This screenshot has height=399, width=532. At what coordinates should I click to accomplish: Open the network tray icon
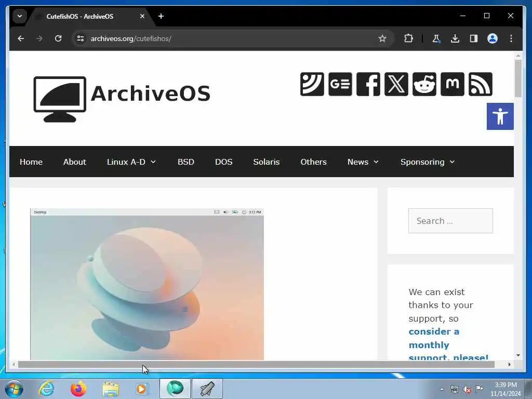[454, 390]
